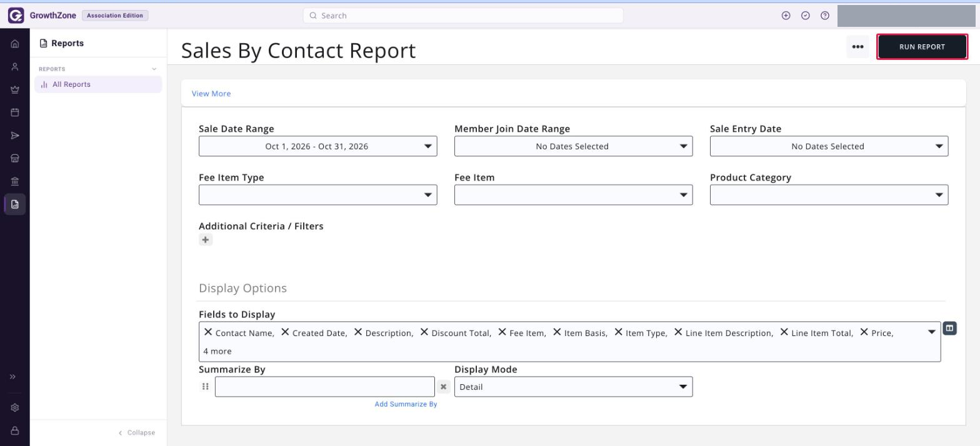Remove Created Date from Fields to Display

click(285, 332)
